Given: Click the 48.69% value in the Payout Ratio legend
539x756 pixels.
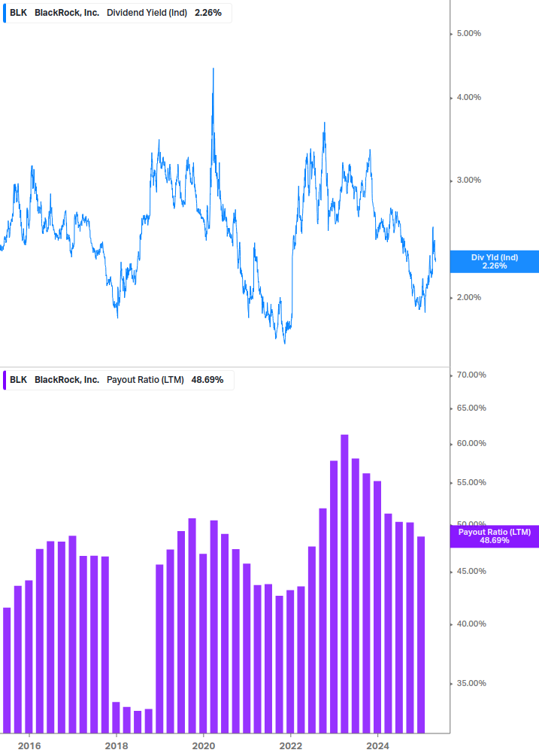Looking at the screenshot, I should click(207, 380).
